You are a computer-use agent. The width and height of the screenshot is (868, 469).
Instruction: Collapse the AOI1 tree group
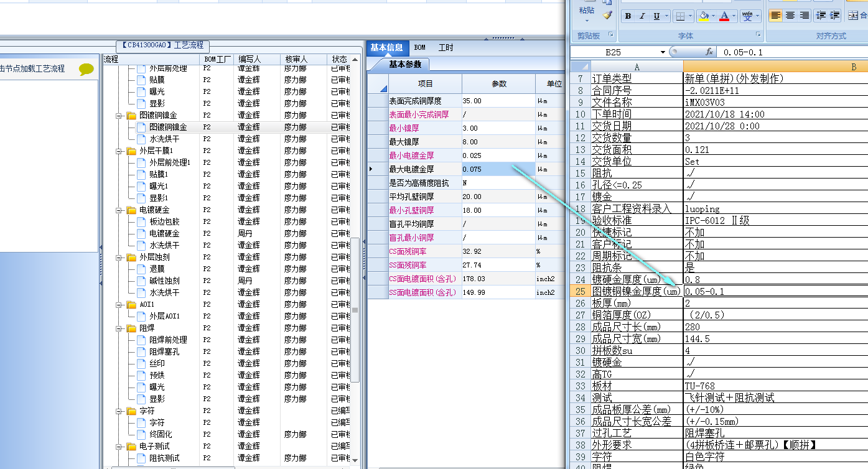(119, 304)
